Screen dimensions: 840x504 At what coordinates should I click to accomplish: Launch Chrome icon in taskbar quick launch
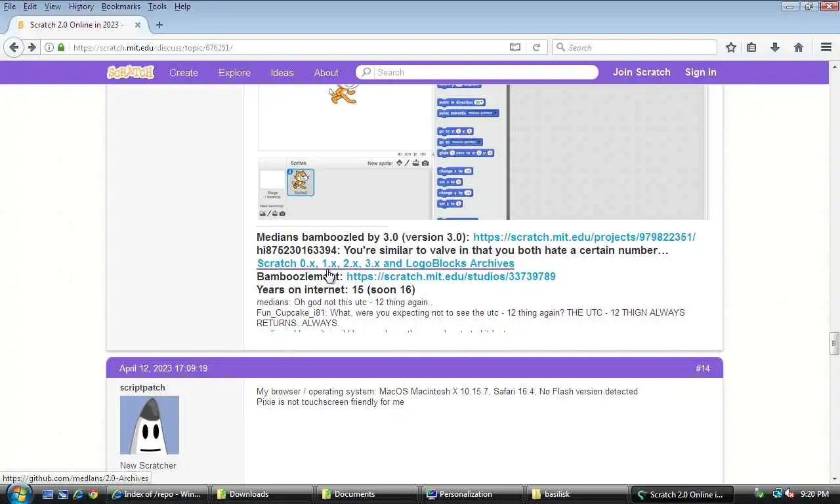[x=94, y=494]
